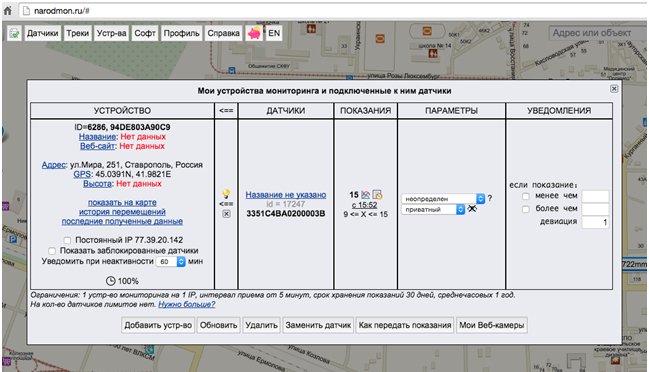Open the inactivity minutes dropdown showing 60

(x=171, y=262)
